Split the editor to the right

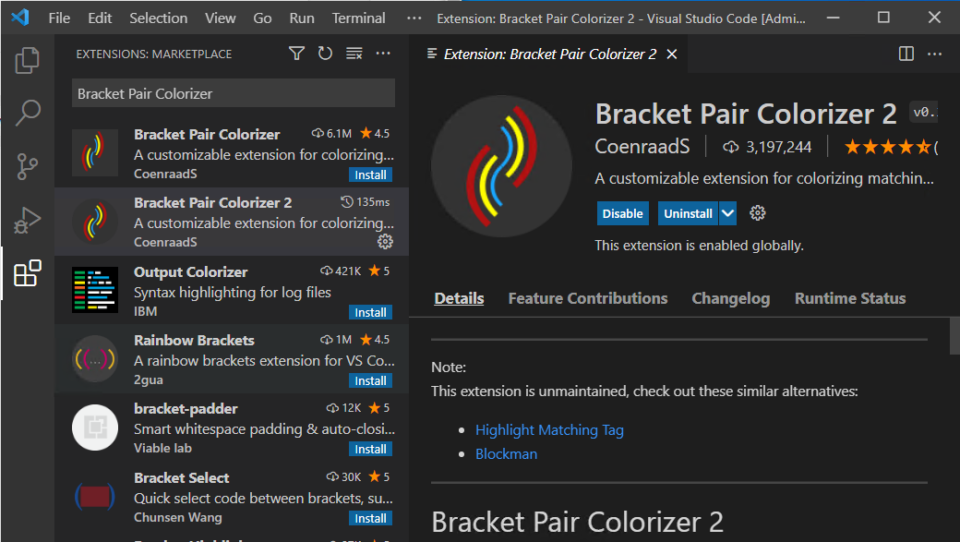tap(906, 54)
